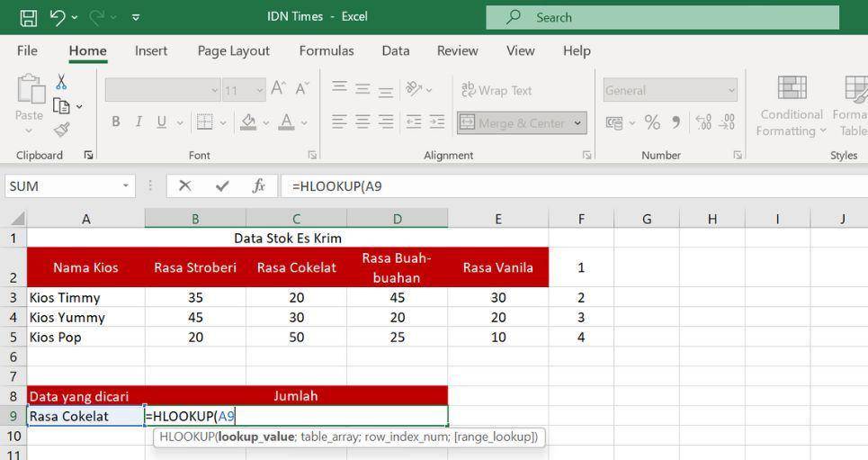This screenshot has width=868, height=460.
Task: Open the Font Color dropdown arrow
Action: pos(304,123)
